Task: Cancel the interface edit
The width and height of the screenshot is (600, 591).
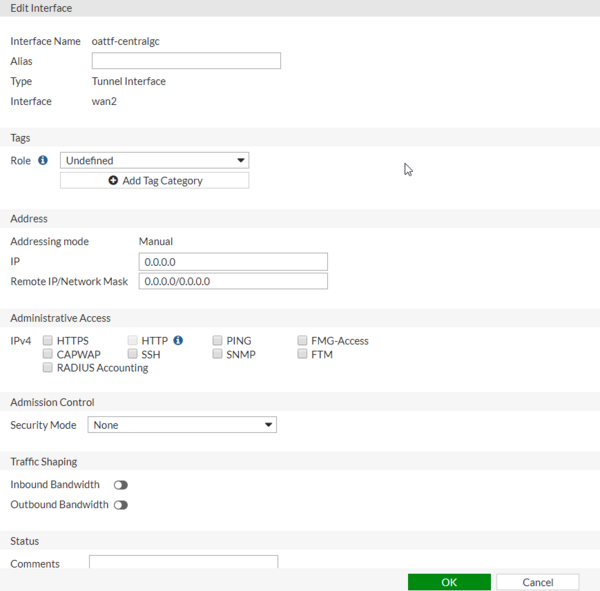Action: click(537, 582)
